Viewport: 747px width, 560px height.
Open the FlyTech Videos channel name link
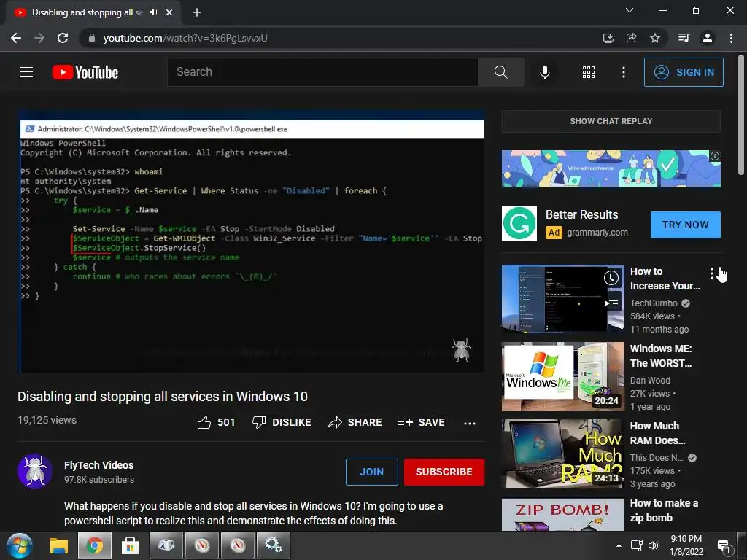(98, 465)
